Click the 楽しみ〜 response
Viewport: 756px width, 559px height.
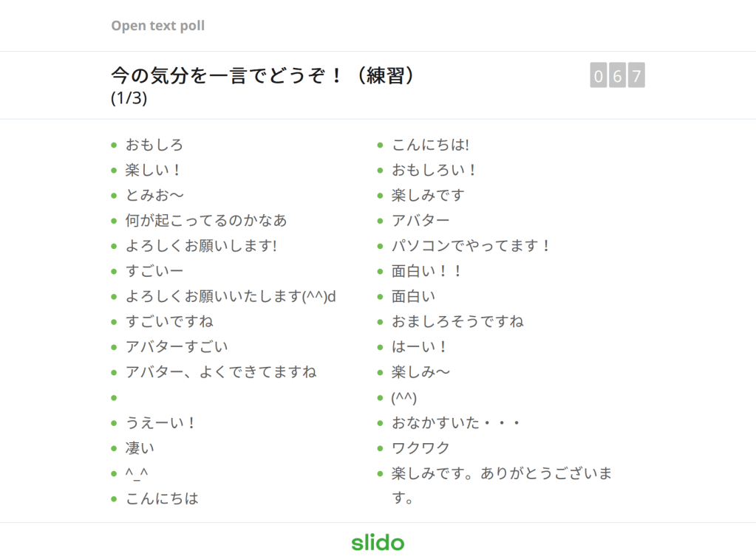click(x=420, y=372)
